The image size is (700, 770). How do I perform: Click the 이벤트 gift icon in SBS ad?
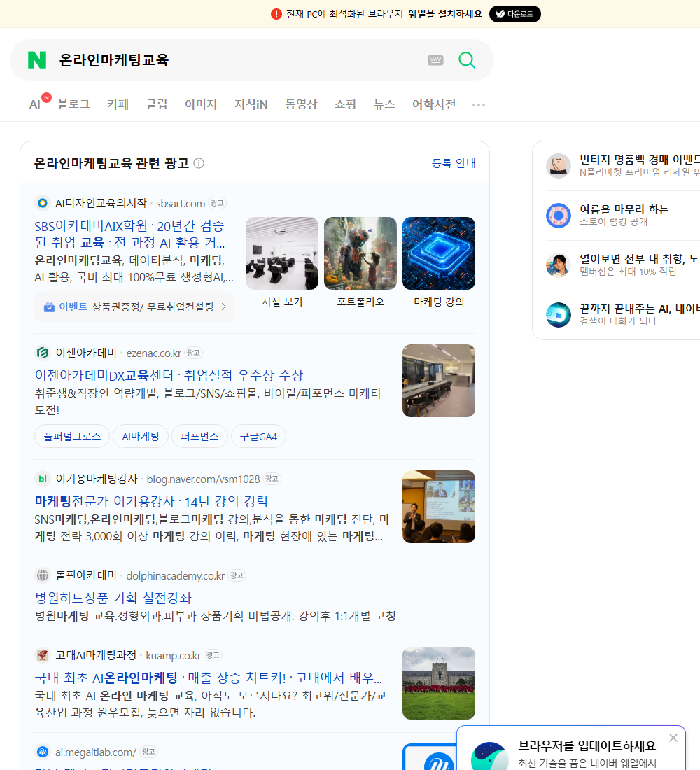pos(49,307)
